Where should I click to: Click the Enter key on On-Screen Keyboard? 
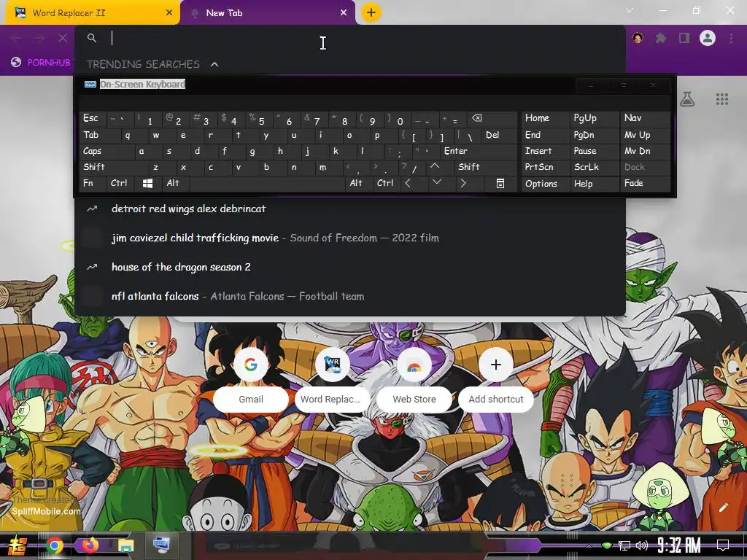[x=479, y=151]
